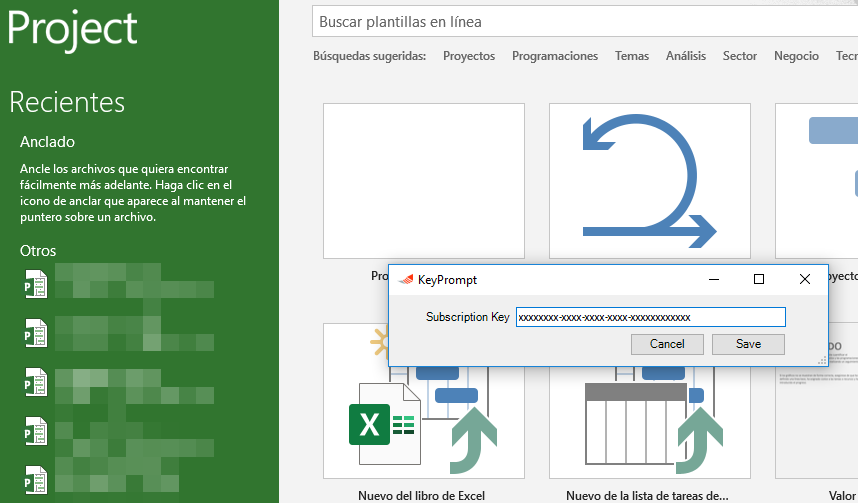Choose the Sector suggested search

point(739,56)
